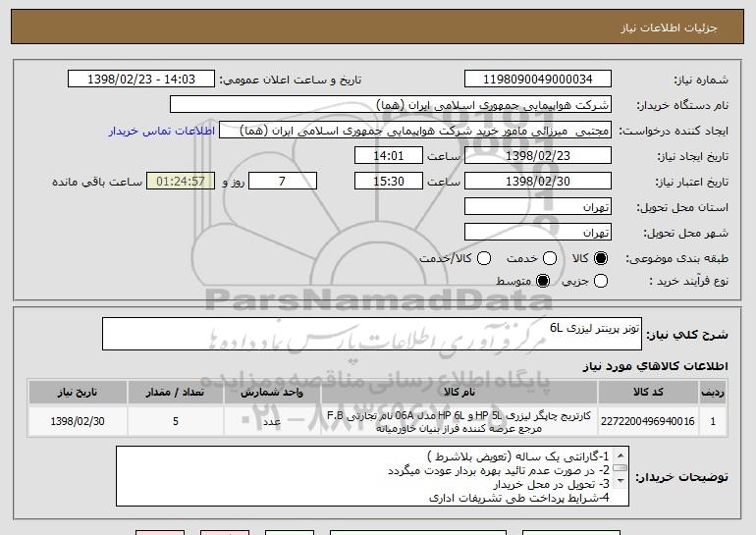This screenshot has width=756, height=535.
Task: Click the validity time 15:30 field
Action: pyautogui.click(x=389, y=182)
